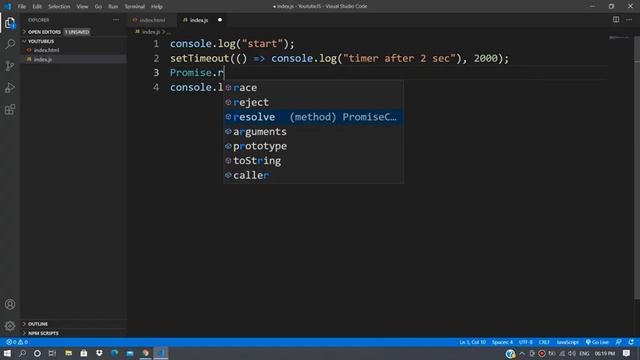Click JavaScript language mode selector
This screenshot has height=360, width=640.
(x=567, y=342)
